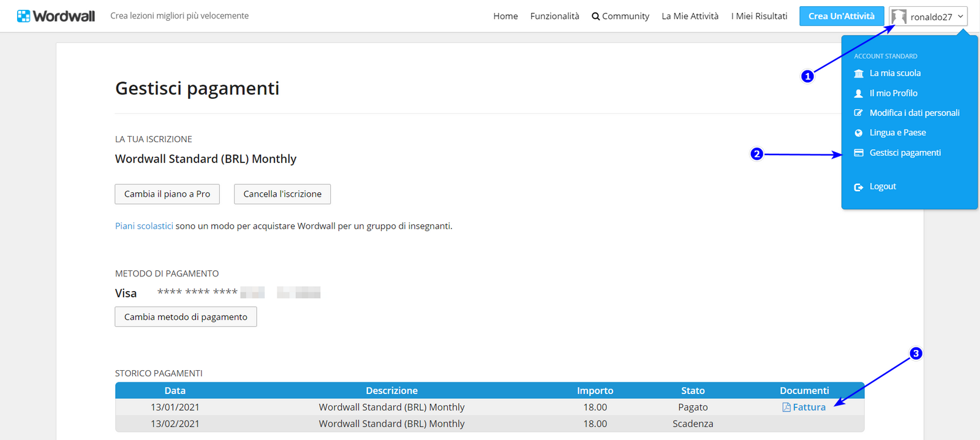Click the Wordwall logo
This screenshot has height=440, width=980.
coord(56,16)
